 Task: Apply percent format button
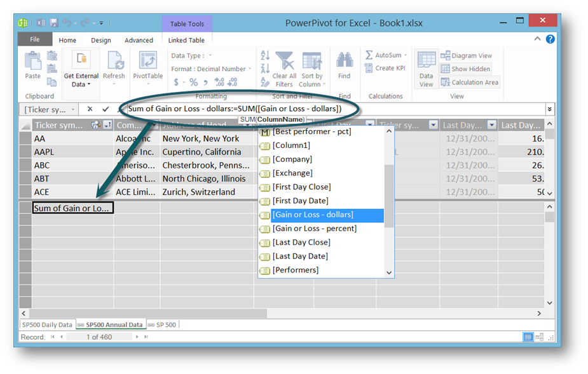click(193, 82)
